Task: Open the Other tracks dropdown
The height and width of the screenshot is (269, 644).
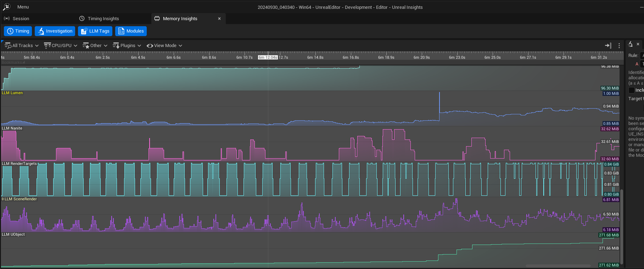Action: pos(95,46)
